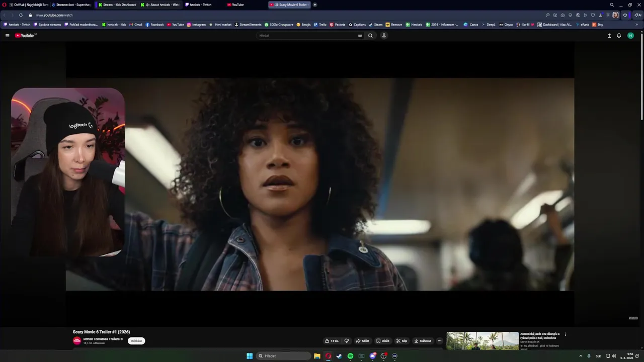Screen dimensions: 644x362
Task: Open browser easy setup lines icon
Action: pyautogui.click(x=608, y=15)
